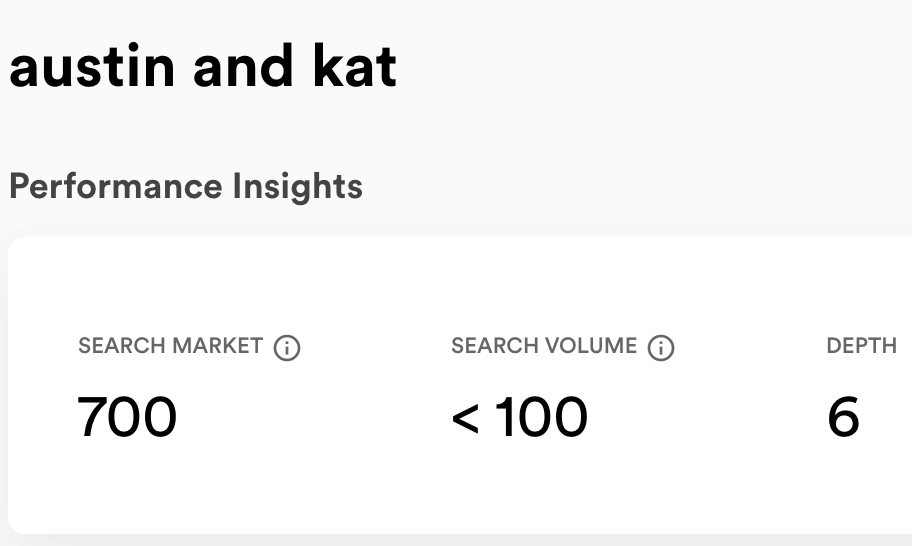Screen dimensions: 912x546
Task: Click the word "Insights" in the heading
Action: pos(297,187)
